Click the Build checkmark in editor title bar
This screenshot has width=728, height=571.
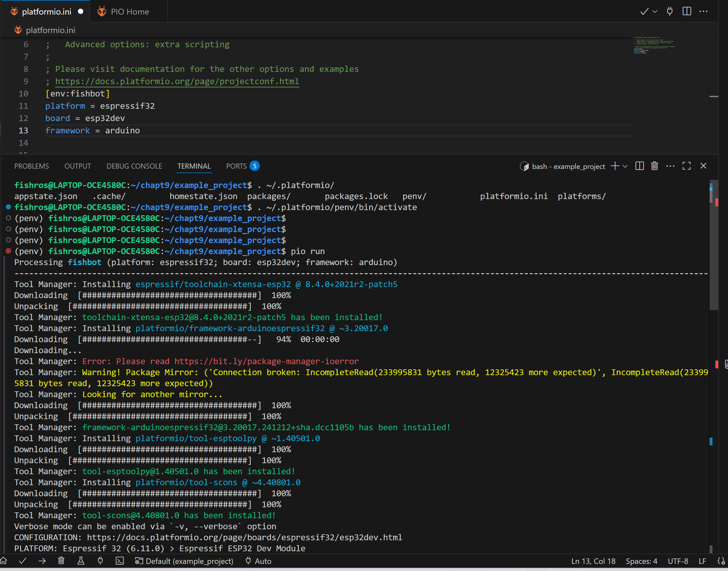[x=644, y=11]
